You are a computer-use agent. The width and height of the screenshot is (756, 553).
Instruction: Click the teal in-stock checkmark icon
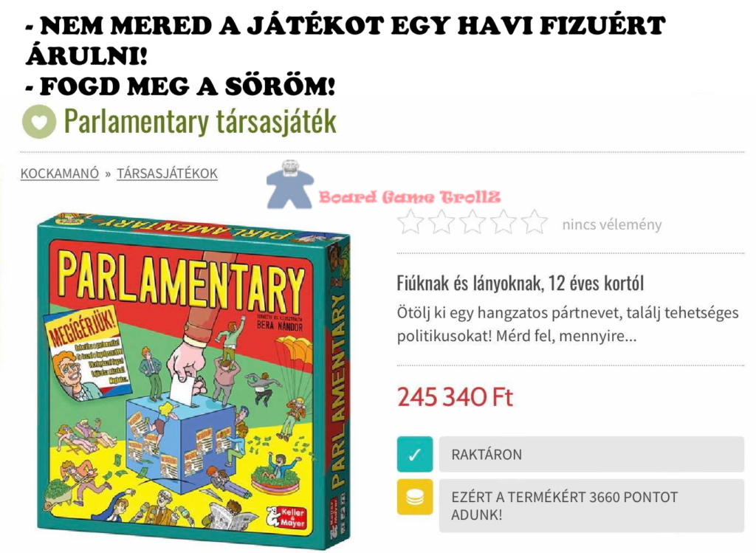[415, 454]
